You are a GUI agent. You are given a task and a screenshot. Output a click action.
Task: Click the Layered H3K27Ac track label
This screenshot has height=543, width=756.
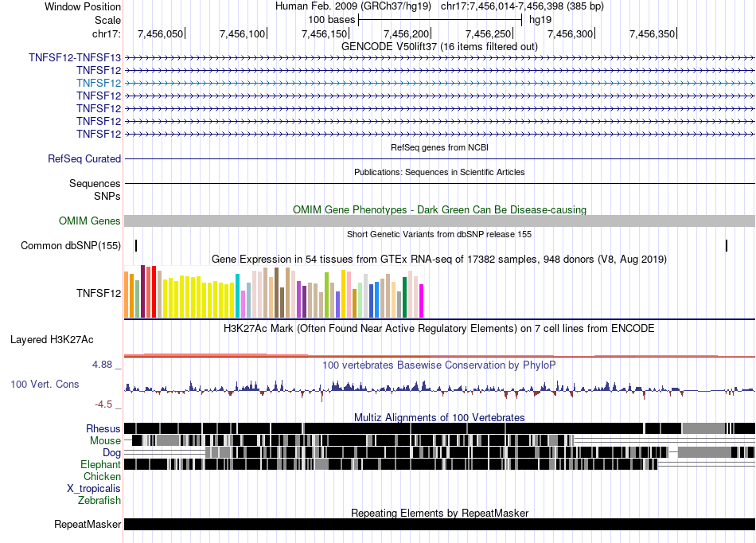click(x=52, y=339)
